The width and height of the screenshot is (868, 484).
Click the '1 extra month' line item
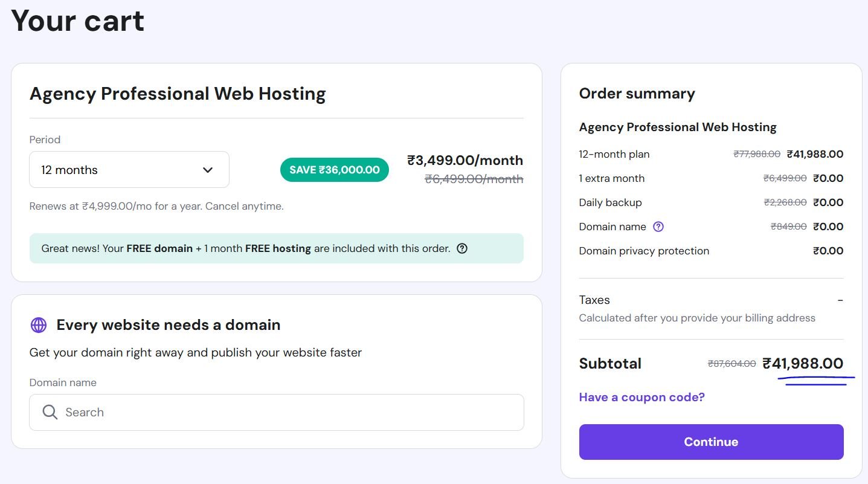pos(611,178)
